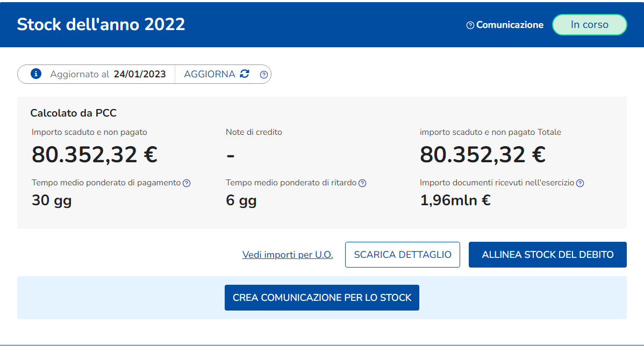The height and width of the screenshot is (346, 644).
Task: Click the Comunicazione label in the header
Action: 510,25
